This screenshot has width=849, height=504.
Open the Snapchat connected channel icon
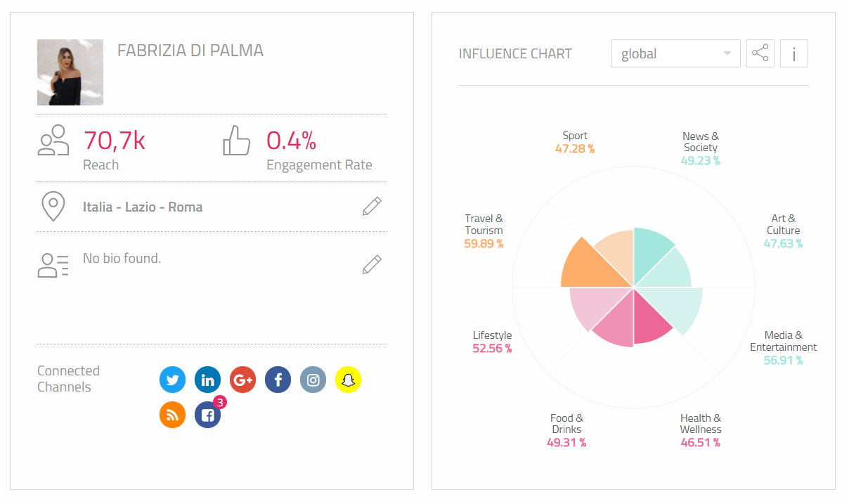click(x=348, y=380)
